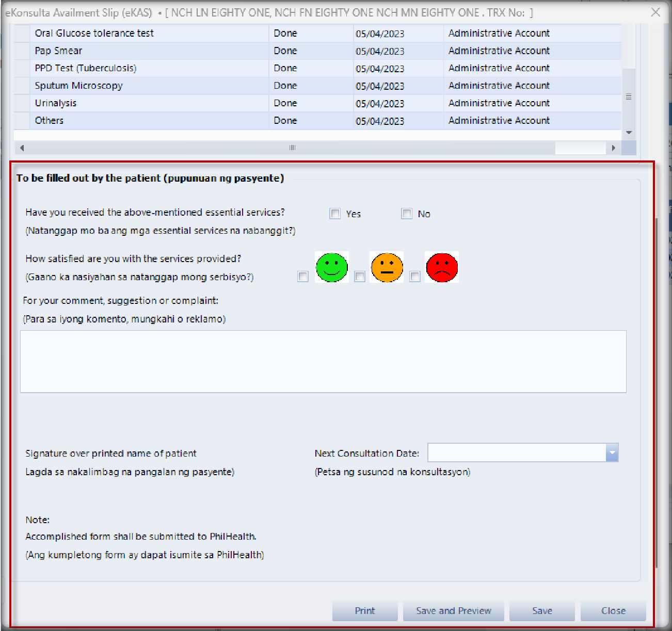Click into the comment suggestion text box

click(323, 361)
